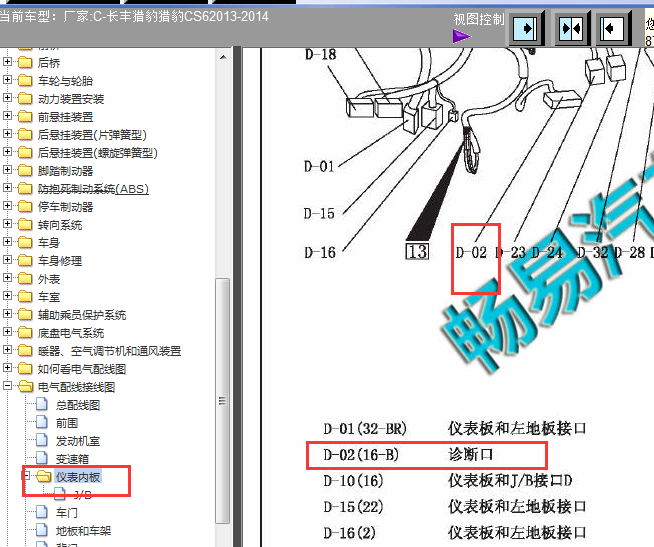Image resolution: width=654 pixels, height=547 pixels.
Task: Select the 车室 folder
Action: click(x=49, y=297)
